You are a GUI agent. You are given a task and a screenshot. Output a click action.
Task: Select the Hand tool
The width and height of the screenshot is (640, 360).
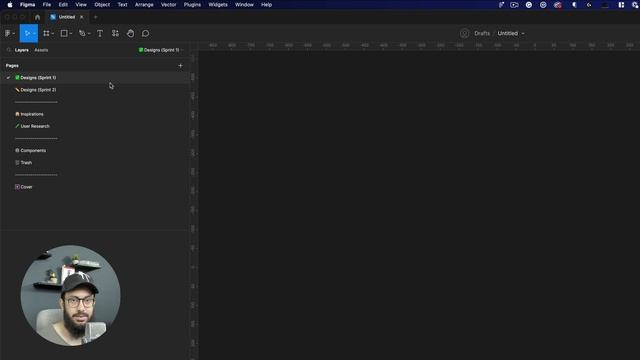pyautogui.click(x=131, y=33)
